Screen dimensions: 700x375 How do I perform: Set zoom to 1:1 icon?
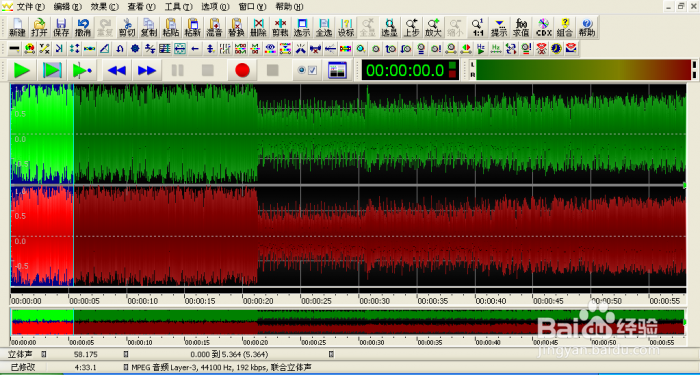click(477, 28)
